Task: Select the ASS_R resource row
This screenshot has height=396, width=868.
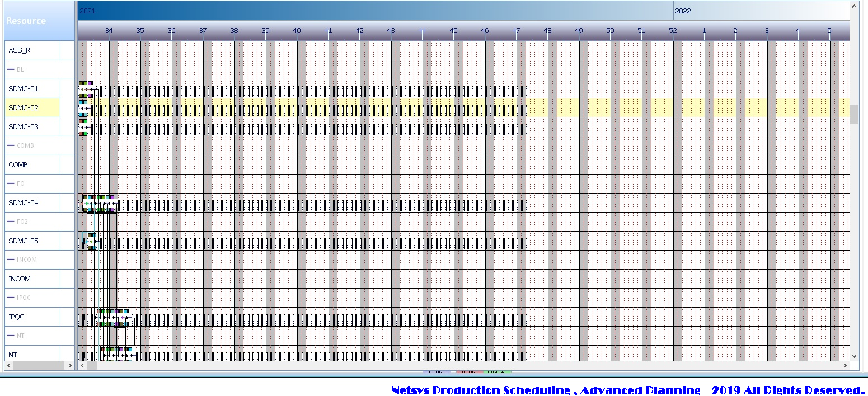Action: click(x=32, y=50)
